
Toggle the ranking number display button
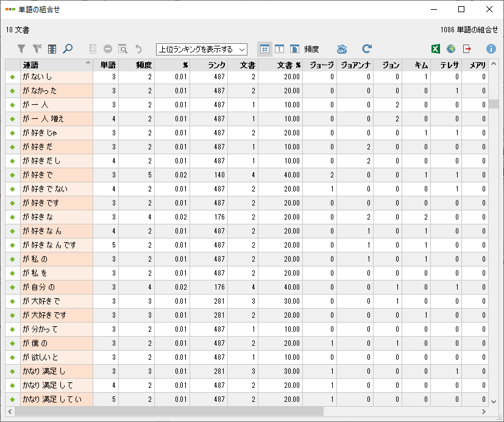(x=280, y=49)
